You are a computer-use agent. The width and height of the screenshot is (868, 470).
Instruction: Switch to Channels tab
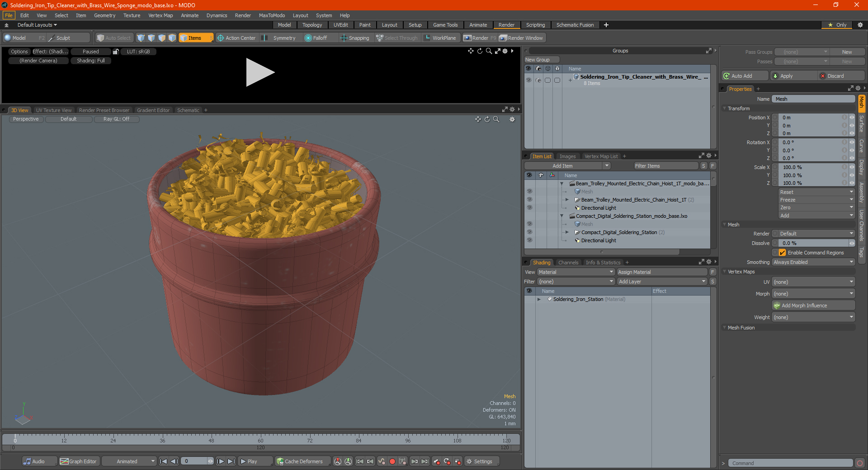(x=568, y=263)
